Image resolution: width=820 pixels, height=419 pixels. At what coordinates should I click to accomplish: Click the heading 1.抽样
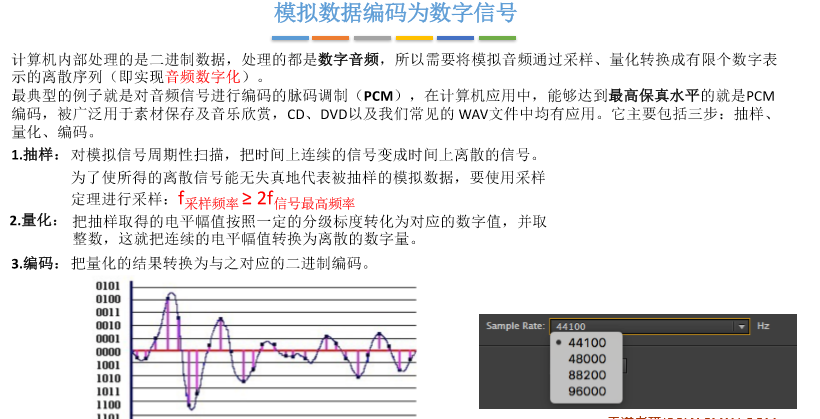(36, 155)
